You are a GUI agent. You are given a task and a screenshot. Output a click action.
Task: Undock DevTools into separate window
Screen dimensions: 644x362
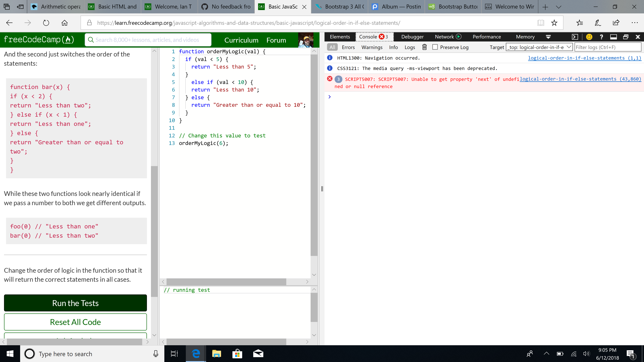[626, 37]
